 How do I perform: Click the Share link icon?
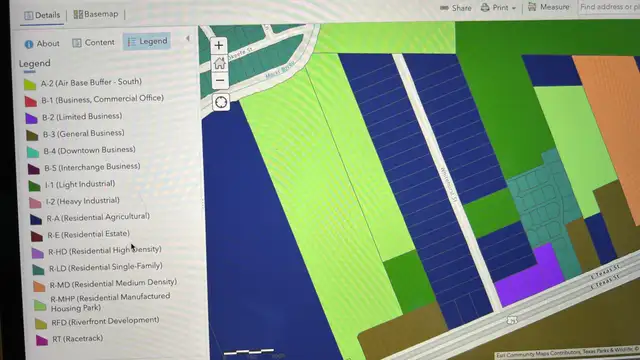(x=444, y=8)
